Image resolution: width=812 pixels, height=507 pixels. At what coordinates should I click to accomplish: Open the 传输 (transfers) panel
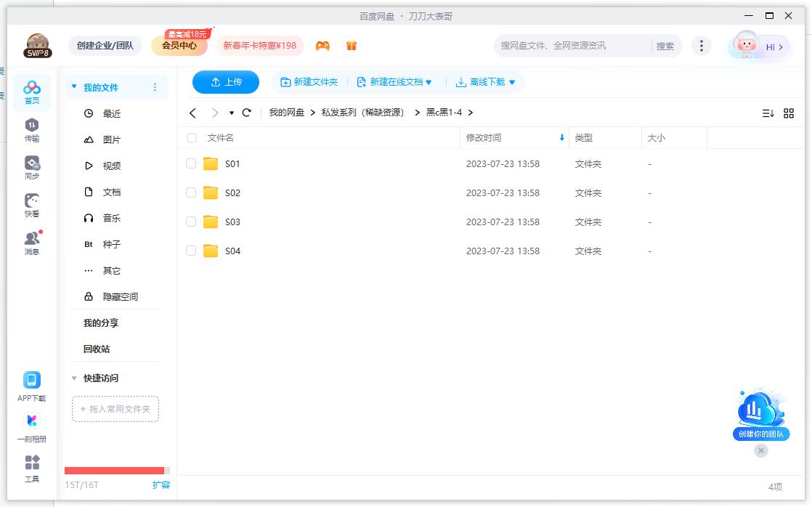coord(31,127)
